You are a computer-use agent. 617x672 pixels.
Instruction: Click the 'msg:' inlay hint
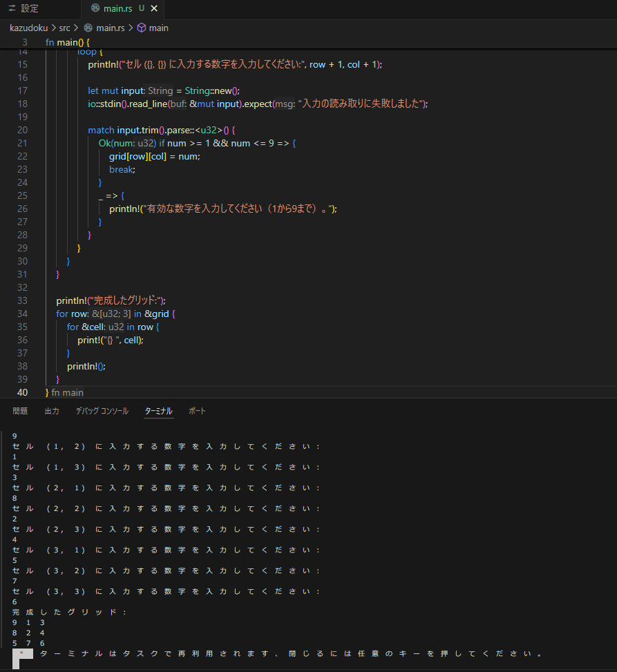coord(285,104)
